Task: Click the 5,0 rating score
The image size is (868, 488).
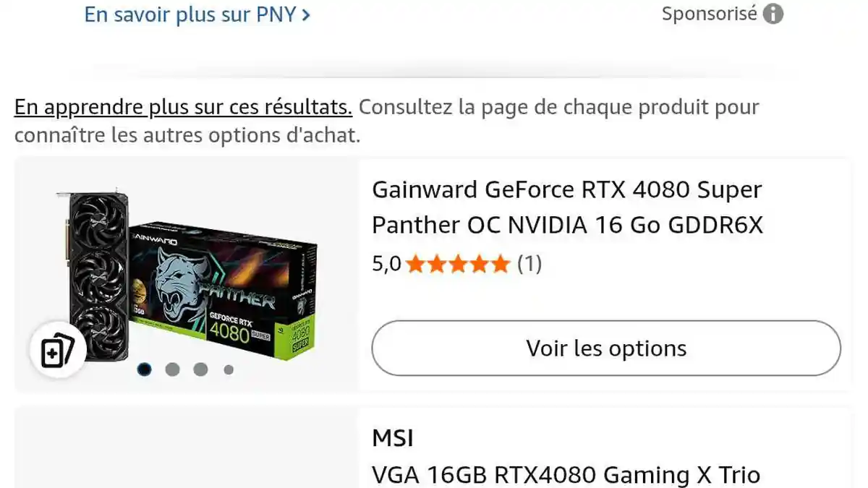Action: [386, 265]
